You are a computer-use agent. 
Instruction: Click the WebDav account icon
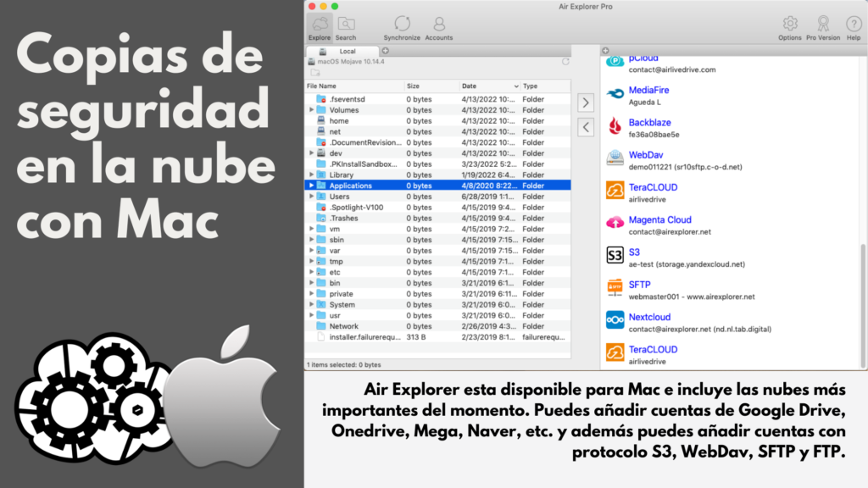[615, 158]
